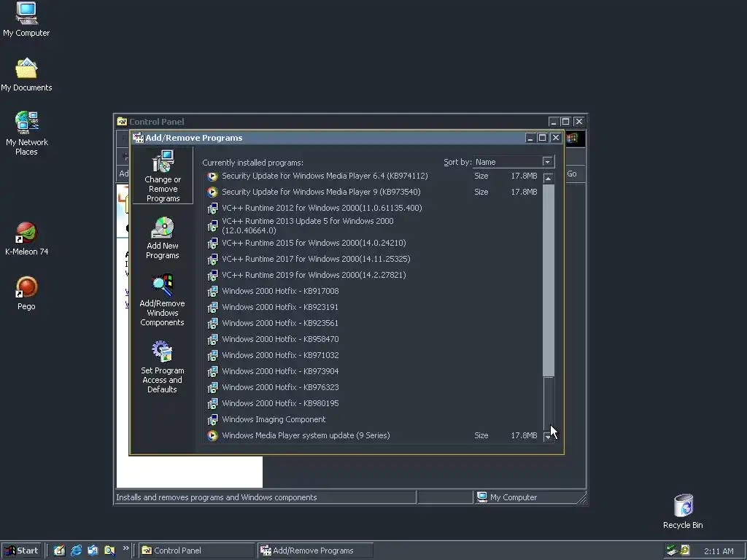
Task: Click the second system tray icon
Action: [685, 550]
